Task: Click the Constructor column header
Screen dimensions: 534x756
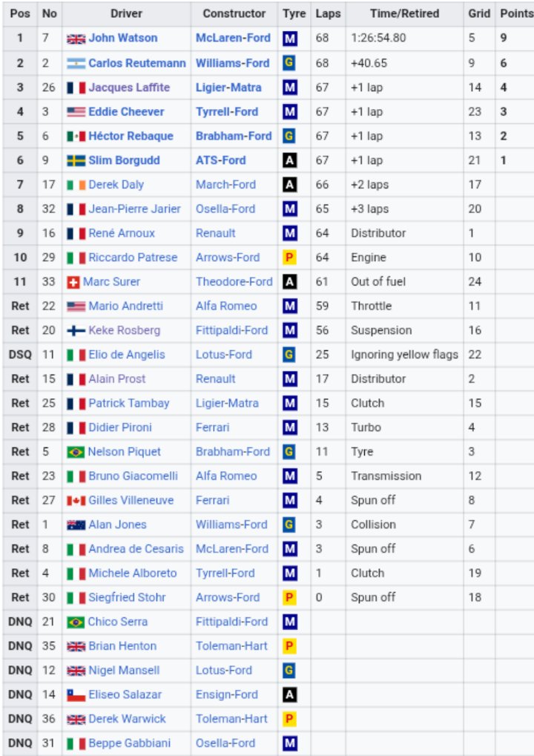Action: [x=234, y=13]
